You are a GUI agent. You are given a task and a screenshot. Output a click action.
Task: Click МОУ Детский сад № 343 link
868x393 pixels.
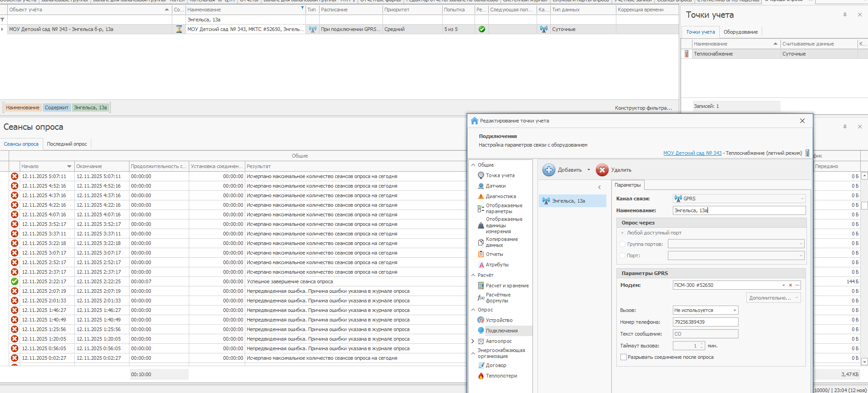[x=692, y=153]
